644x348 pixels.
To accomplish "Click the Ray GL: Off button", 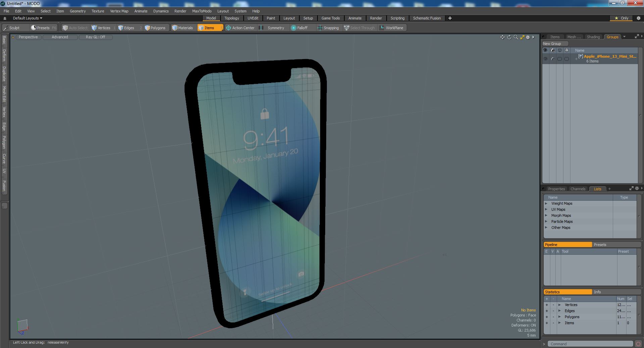I will (95, 37).
